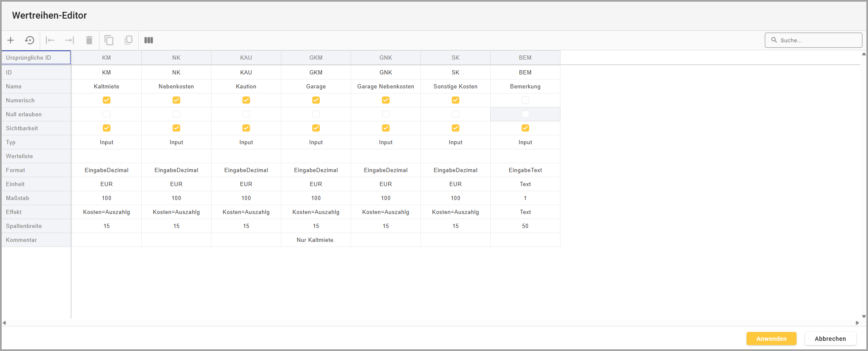
Task: Click Einheit 'EUR' cell in NK column
Action: [176, 184]
